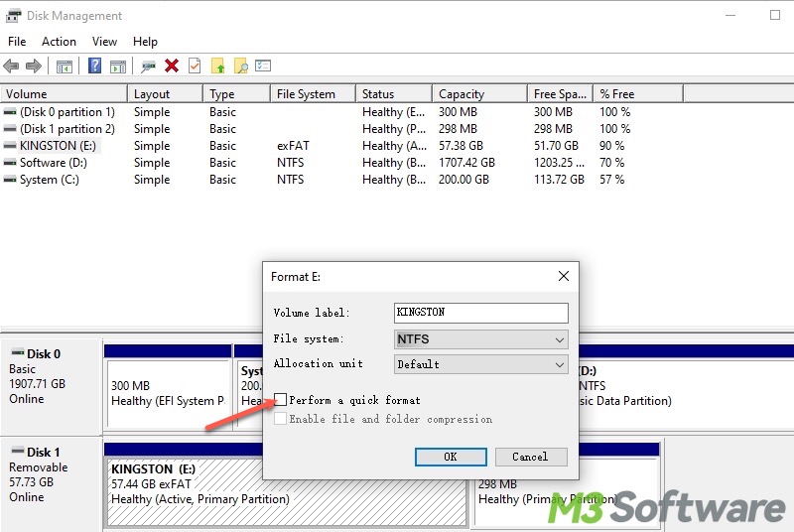Image resolution: width=794 pixels, height=532 pixels.
Task: Sort by the Free Spa... column header
Action: (x=560, y=94)
